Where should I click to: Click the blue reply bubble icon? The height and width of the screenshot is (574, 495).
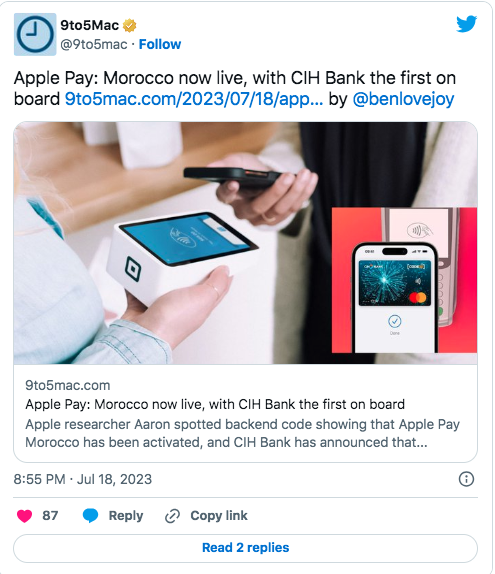pyautogui.click(x=90, y=515)
